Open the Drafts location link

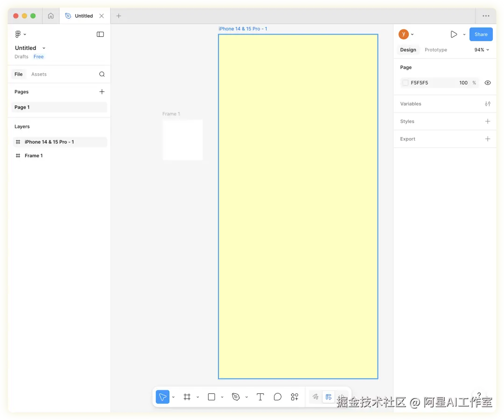click(x=21, y=56)
